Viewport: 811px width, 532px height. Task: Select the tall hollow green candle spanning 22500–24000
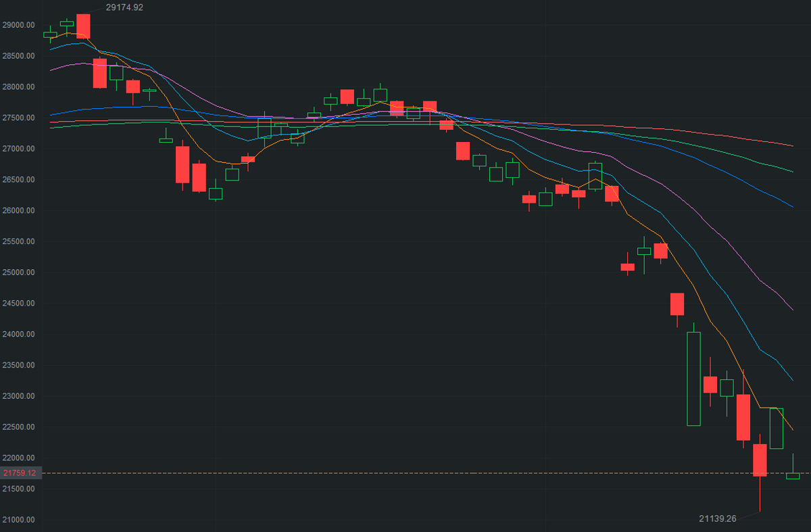pyautogui.click(x=693, y=379)
